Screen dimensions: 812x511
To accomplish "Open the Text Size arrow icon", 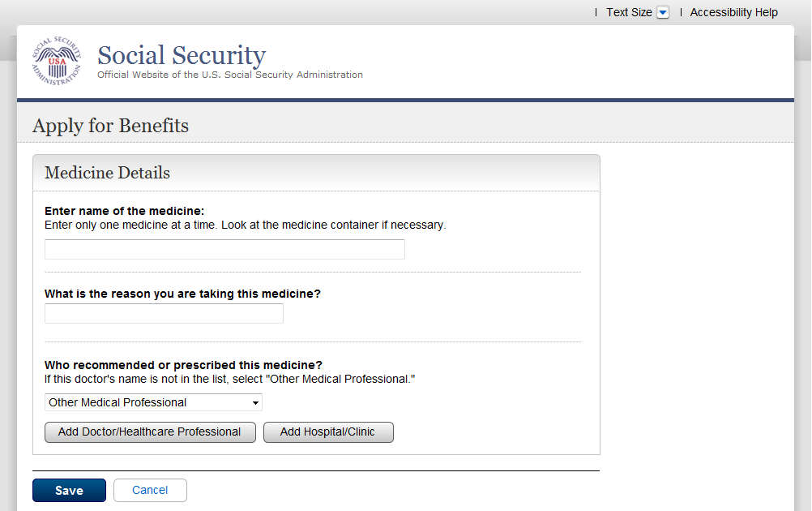I will (663, 12).
